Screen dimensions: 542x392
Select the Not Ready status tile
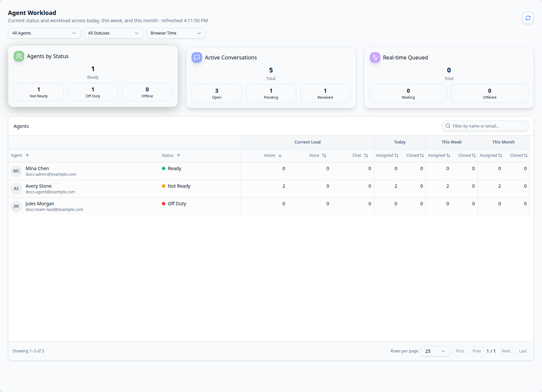pos(39,92)
